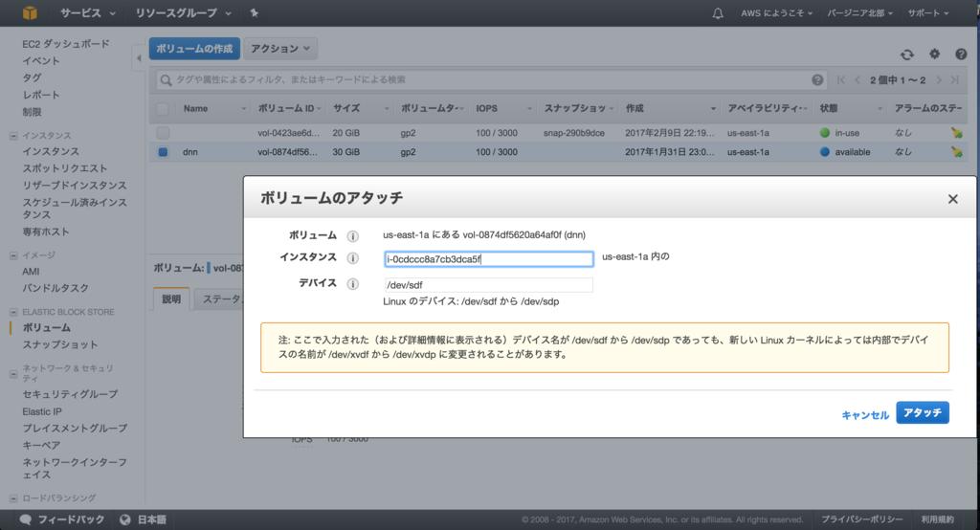Screen dimensions: 980x530
Task: Open AWS にようこそ account menu
Action: click(x=776, y=13)
